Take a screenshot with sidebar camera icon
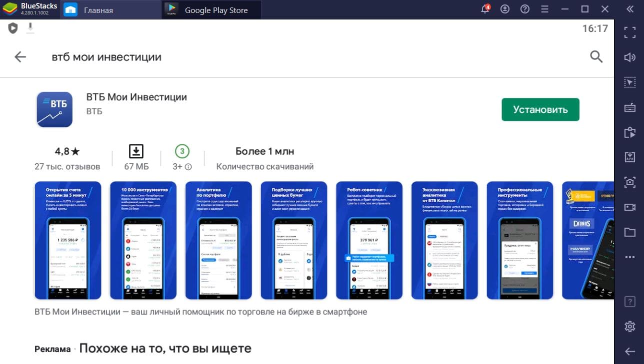Viewport: 644px width, 364px height. coord(629,182)
